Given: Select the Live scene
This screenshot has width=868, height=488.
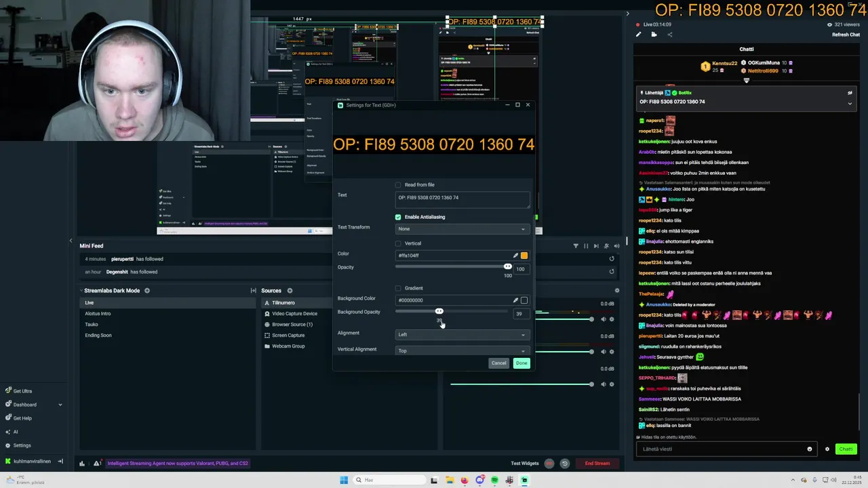Looking at the screenshot, I should (x=167, y=303).
